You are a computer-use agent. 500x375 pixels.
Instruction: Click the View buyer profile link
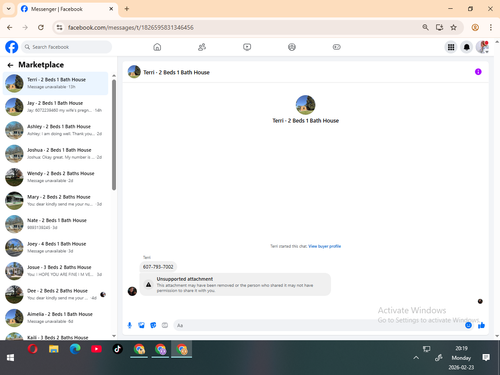[x=324, y=246]
